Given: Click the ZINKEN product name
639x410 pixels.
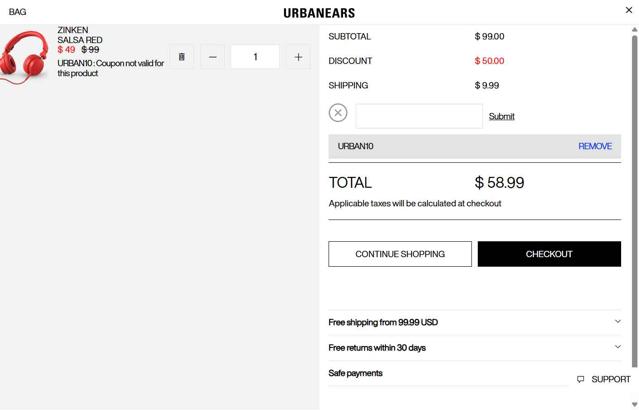Looking at the screenshot, I should click(73, 30).
